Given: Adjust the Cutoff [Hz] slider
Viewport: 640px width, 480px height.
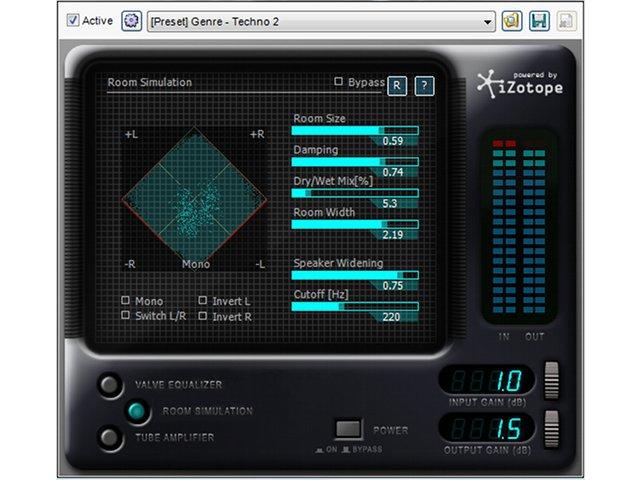Looking at the screenshot, I should click(355, 306).
